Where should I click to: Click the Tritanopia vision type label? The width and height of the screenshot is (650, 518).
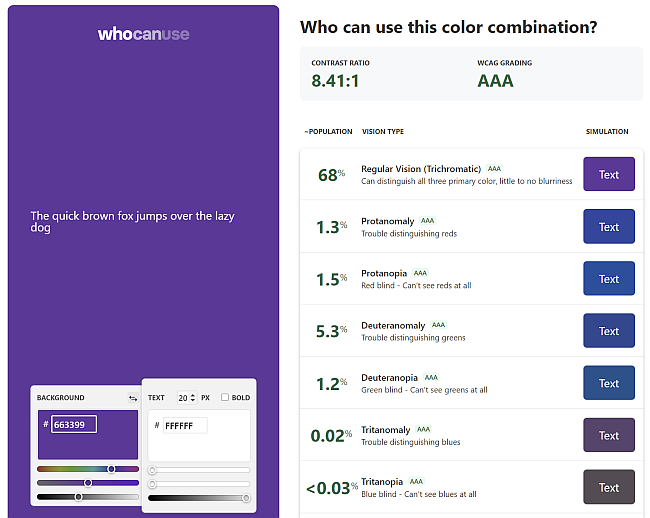coord(382,482)
